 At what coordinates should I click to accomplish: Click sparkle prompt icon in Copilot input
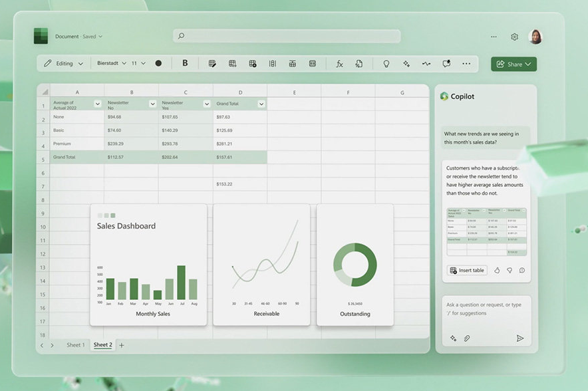pyautogui.click(x=454, y=338)
